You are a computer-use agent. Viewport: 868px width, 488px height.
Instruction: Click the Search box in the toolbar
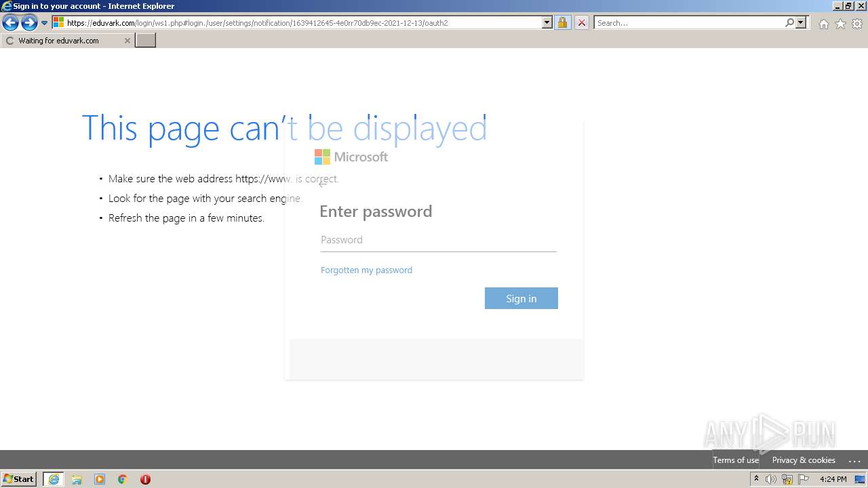click(689, 23)
